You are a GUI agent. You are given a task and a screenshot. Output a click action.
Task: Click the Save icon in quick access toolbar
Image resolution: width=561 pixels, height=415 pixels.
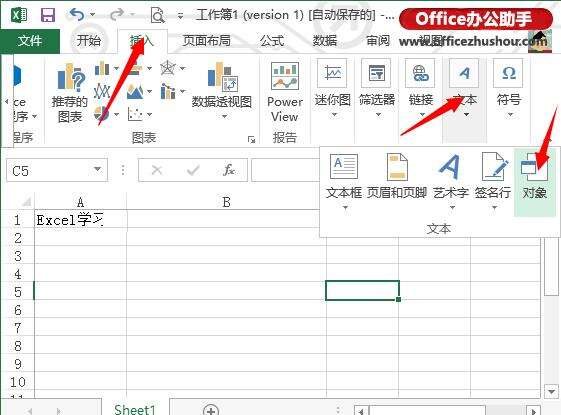point(48,15)
